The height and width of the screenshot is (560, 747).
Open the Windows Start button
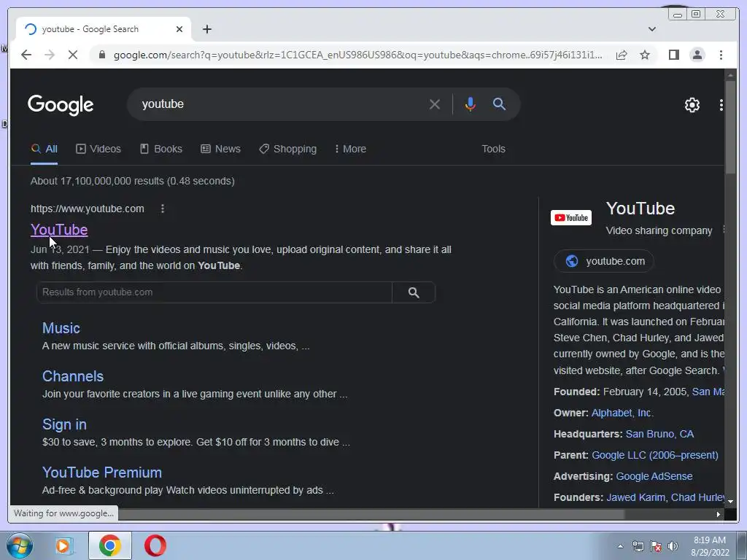[x=19, y=545]
